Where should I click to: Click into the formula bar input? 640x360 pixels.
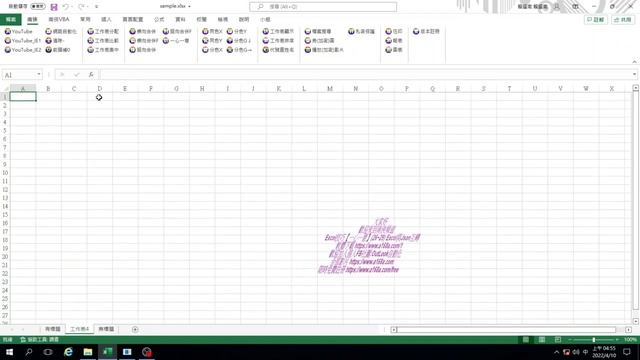pos(366,75)
